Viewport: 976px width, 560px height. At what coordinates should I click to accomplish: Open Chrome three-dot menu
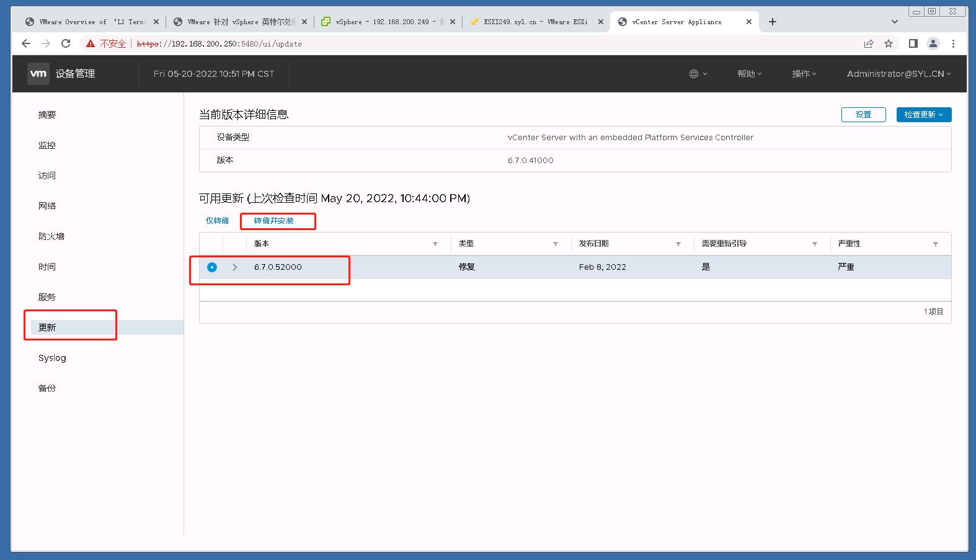click(x=953, y=43)
